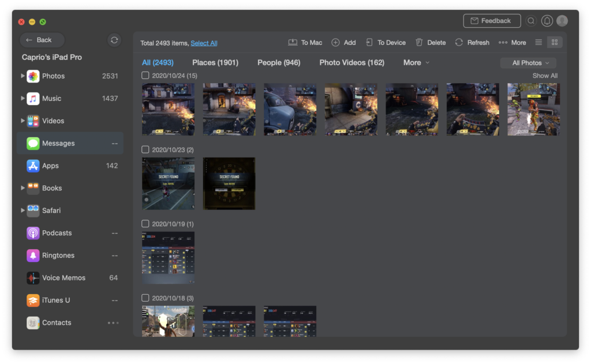Screen dimensions: 591x364
Task: Open the Contacts loading dots indicator
Action: (113, 323)
